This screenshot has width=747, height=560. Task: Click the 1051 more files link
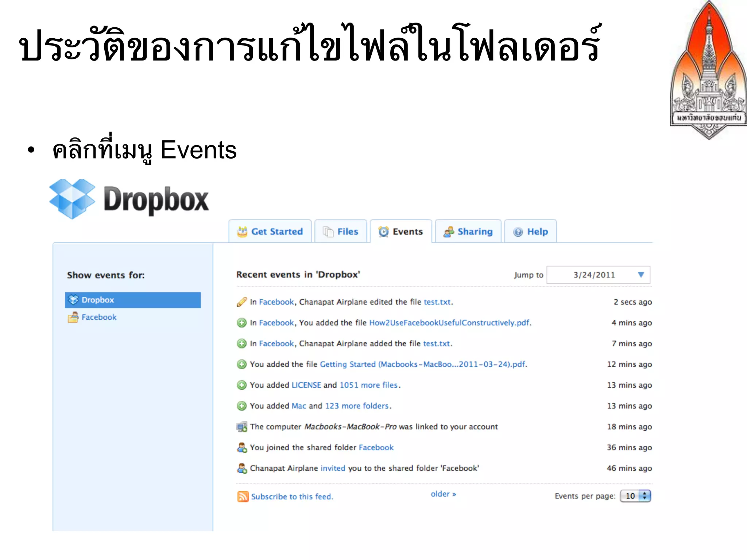(x=369, y=385)
